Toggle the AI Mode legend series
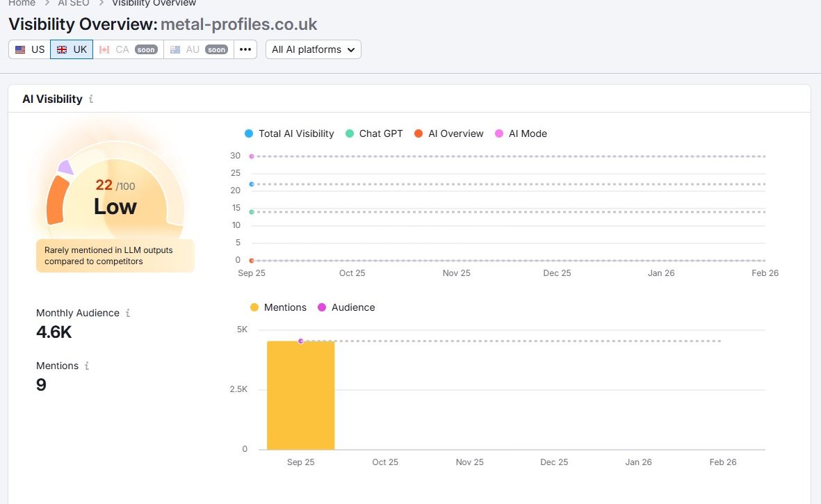 (521, 133)
